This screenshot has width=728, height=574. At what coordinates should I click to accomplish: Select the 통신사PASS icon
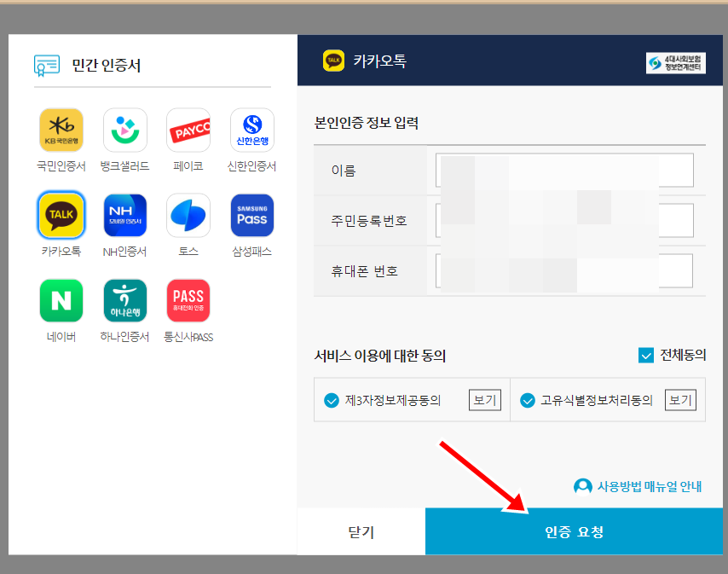(x=188, y=300)
